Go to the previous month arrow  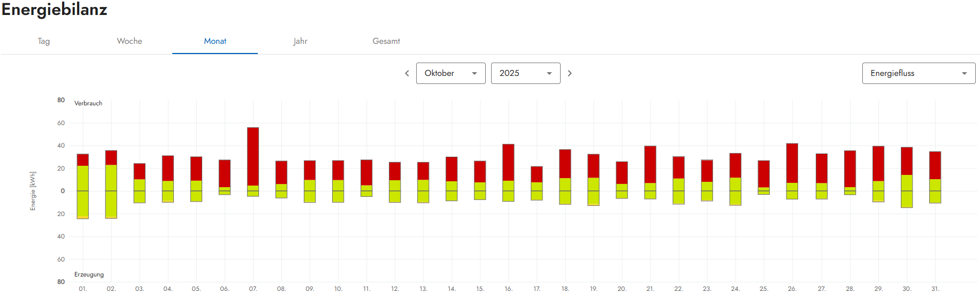407,73
